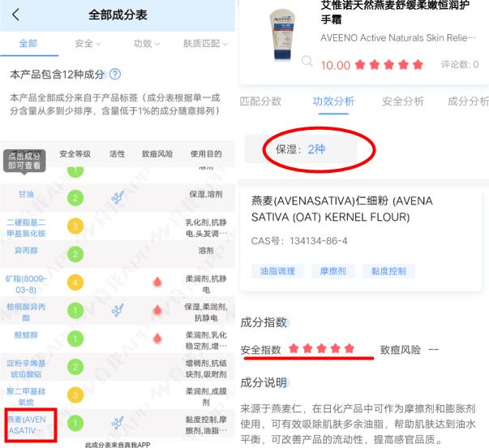Tap the acne risk drop icon in 棕榈酸异丙酯 row
This screenshot has height=448, width=489.
coord(157,310)
